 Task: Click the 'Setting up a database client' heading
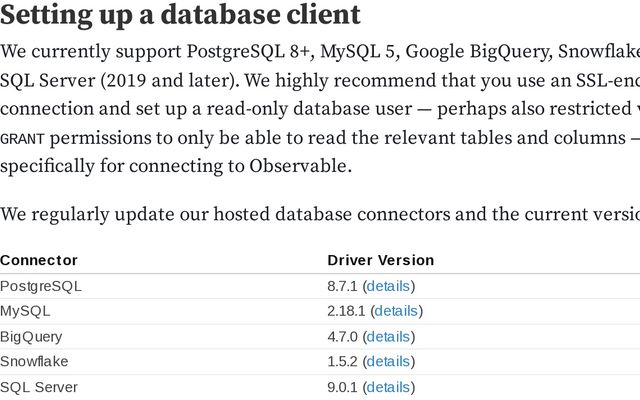[x=180, y=15]
